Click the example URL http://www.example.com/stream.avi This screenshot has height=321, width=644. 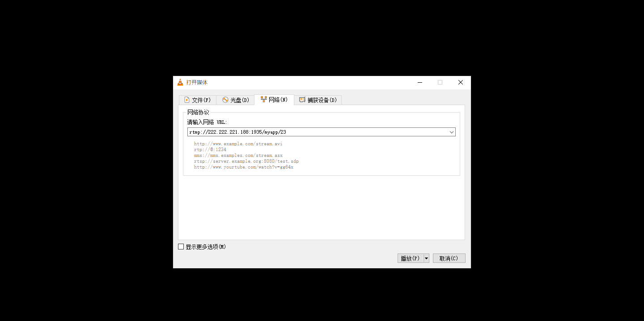(237, 144)
